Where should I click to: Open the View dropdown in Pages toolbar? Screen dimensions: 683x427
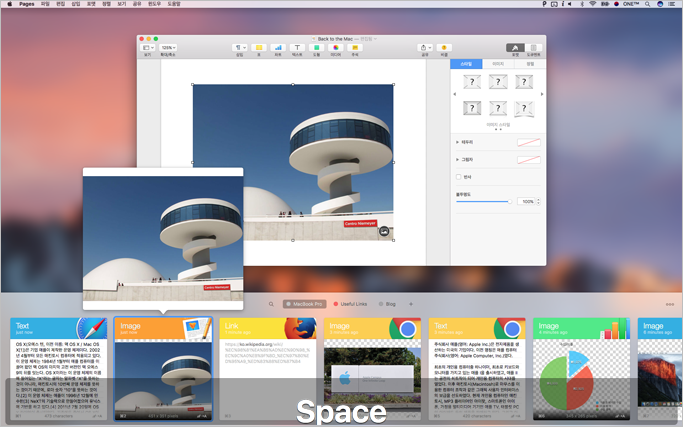(147, 47)
